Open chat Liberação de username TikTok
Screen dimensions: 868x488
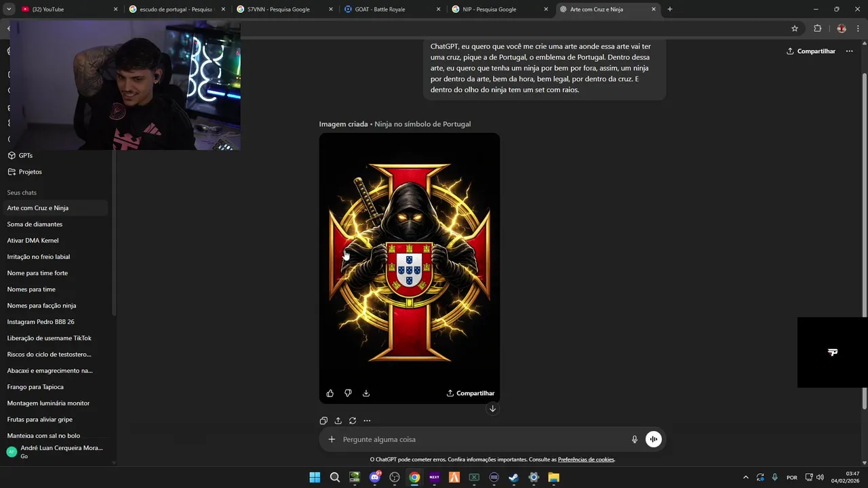tap(54, 338)
